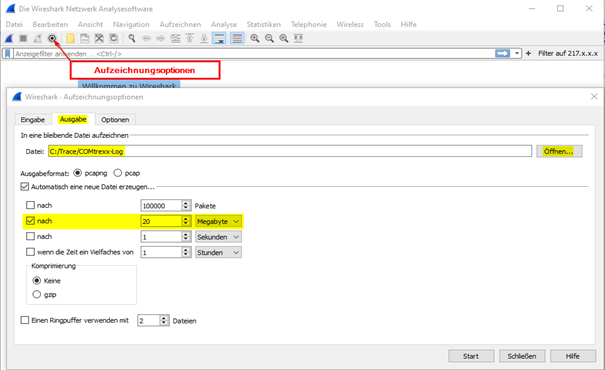Click the Schließen button
The image size is (605, 370).
click(x=522, y=356)
